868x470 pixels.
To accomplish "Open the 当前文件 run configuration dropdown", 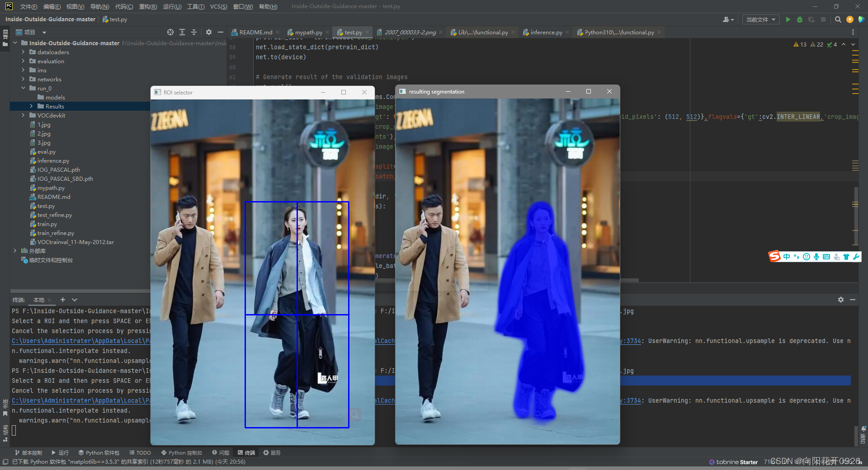I will point(760,19).
